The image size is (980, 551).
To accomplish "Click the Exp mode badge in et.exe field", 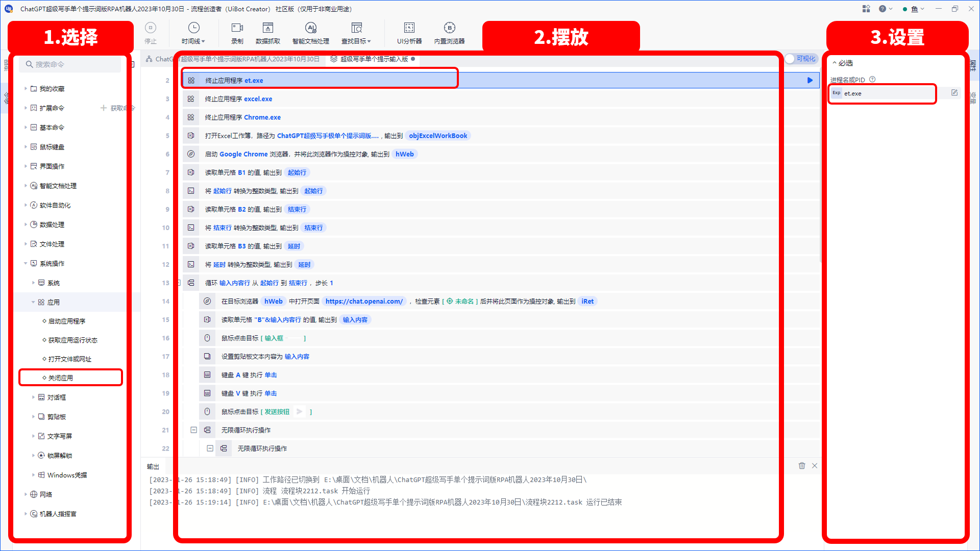I will (x=836, y=93).
